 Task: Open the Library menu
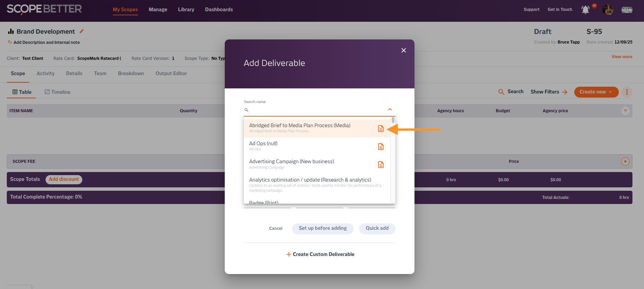coord(186,10)
